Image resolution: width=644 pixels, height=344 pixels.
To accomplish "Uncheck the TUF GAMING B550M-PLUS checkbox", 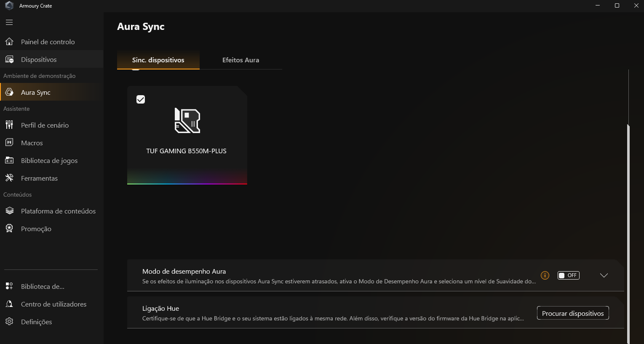I will pyautogui.click(x=141, y=99).
